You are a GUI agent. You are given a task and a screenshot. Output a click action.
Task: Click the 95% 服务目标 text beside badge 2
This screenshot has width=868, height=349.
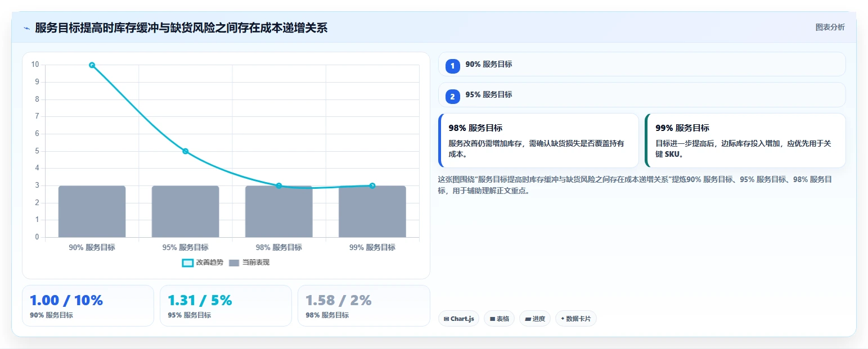[488, 94]
